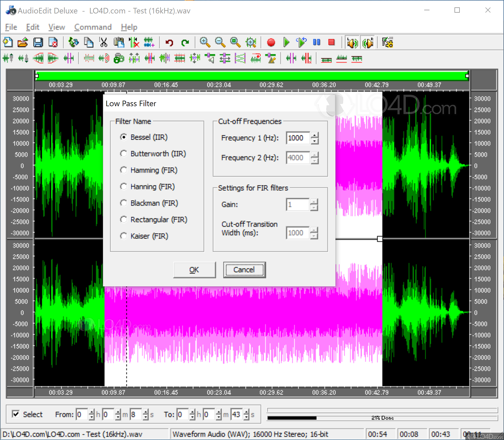Stop playback using the Stop button
Viewport: 504px width, 440px height.
[x=331, y=42]
